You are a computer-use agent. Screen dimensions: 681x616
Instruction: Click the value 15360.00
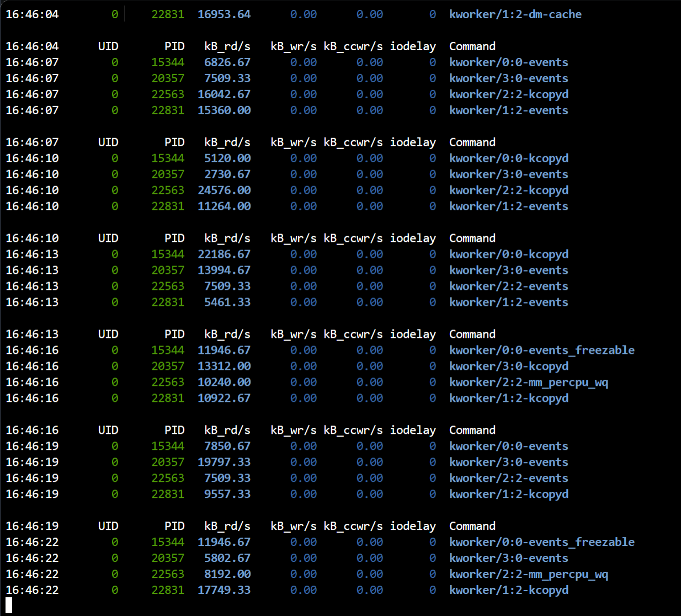[224, 110]
